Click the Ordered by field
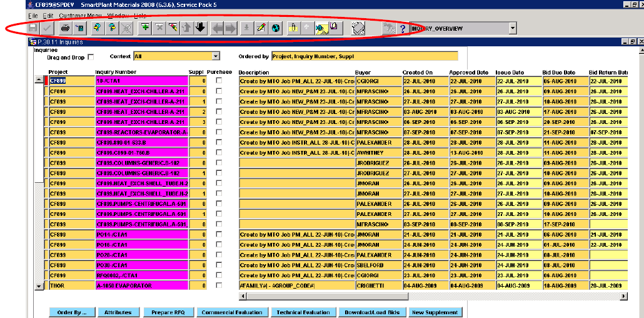The width and height of the screenshot is (644, 318). pyautogui.click(x=364, y=56)
